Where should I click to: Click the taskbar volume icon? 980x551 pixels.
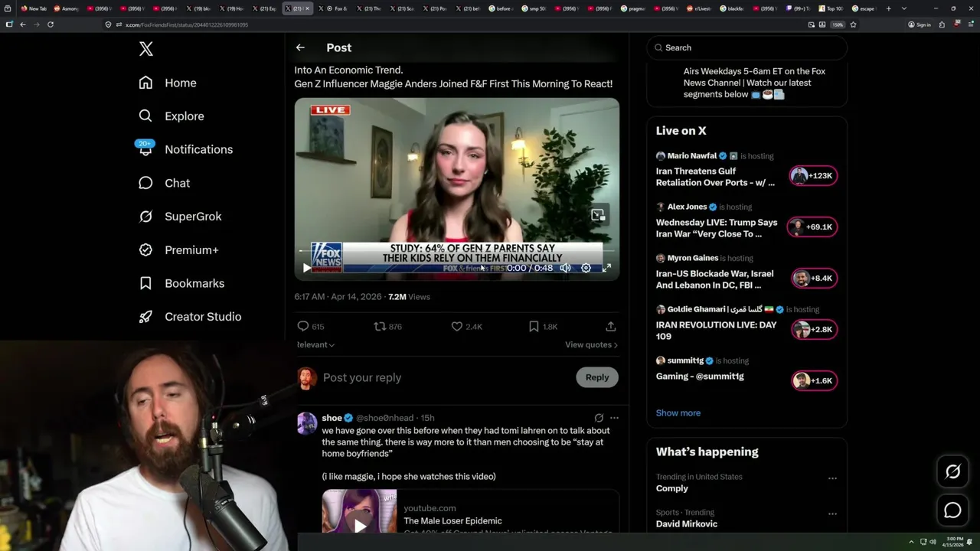[x=933, y=542]
